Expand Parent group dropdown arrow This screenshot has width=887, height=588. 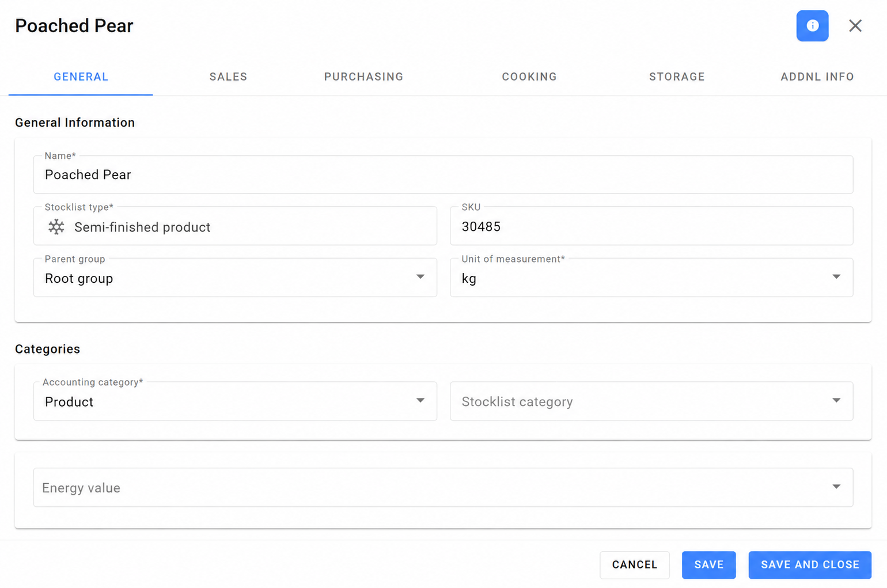coord(420,277)
